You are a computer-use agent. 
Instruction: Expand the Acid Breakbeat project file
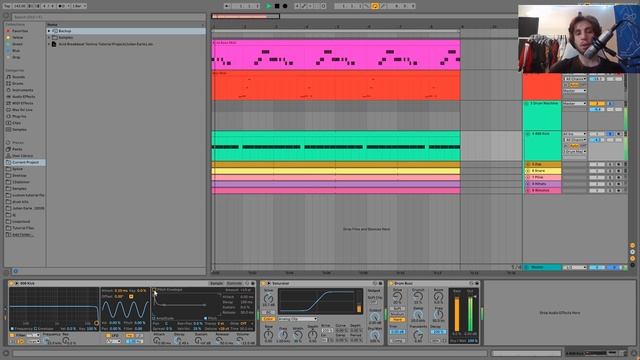tap(49, 44)
